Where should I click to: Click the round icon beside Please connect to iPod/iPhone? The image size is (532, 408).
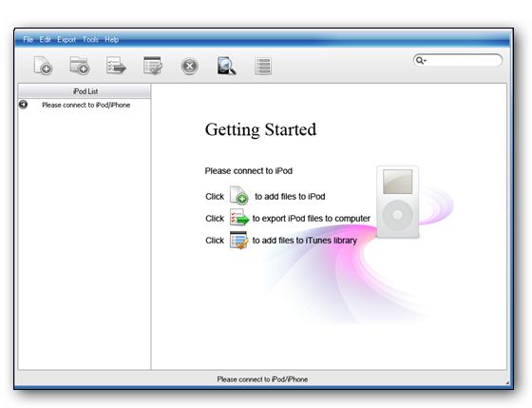coord(23,105)
